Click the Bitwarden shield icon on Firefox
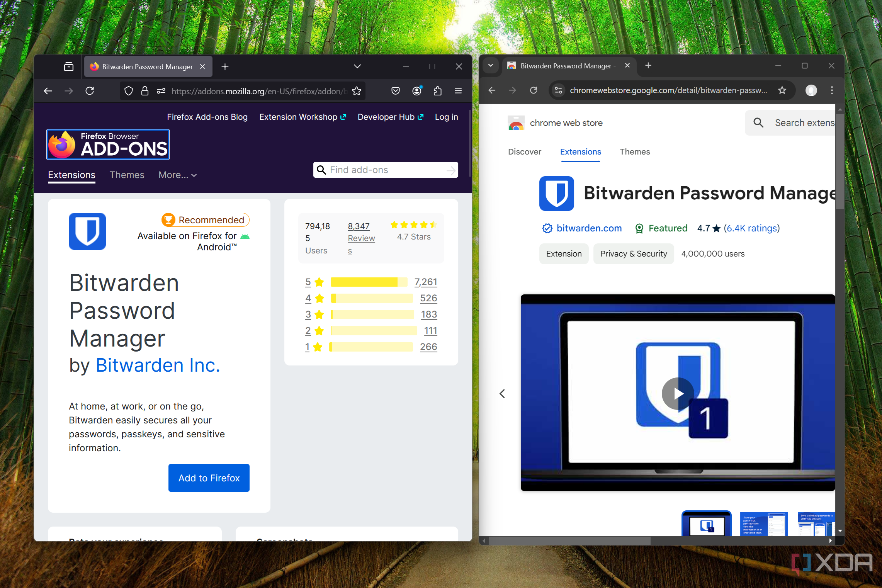The height and width of the screenshot is (588, 882). pyautogui.click(x=87, y=230)
